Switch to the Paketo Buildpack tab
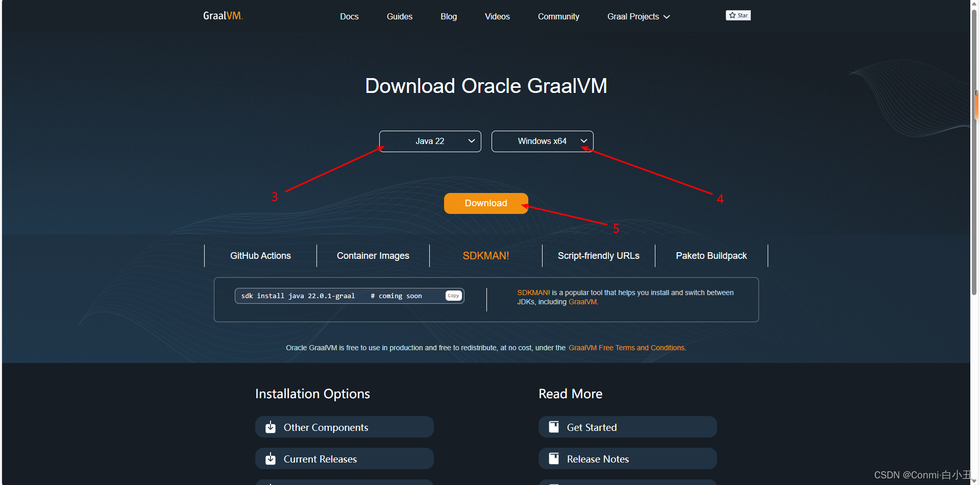Image resolution: width=980 pixels, height=485 pixels. coord(711,255)
